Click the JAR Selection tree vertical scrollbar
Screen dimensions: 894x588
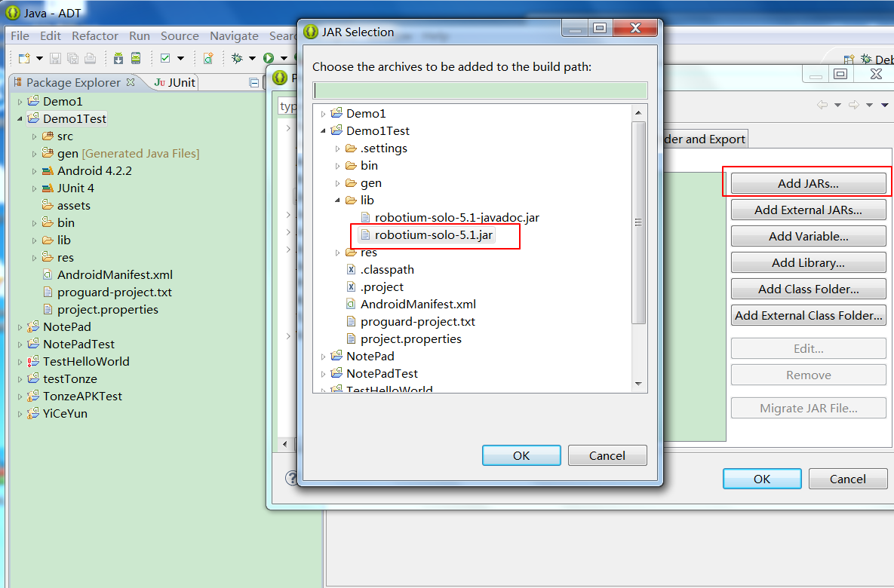638,222
